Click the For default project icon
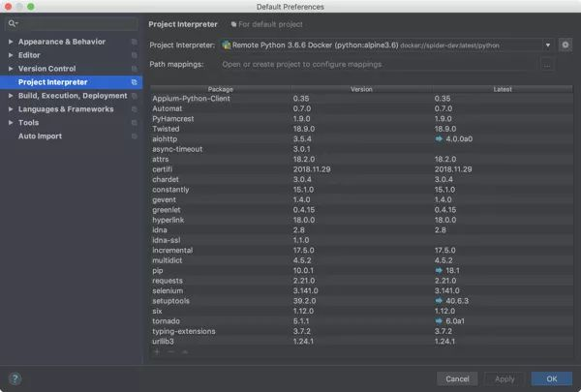 [x=233, y=24]
